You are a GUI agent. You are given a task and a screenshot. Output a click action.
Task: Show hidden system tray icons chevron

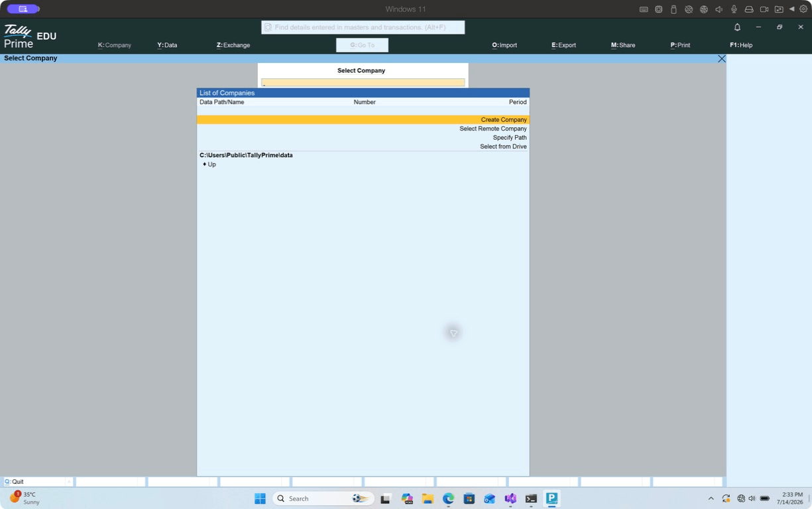point(711,498)
